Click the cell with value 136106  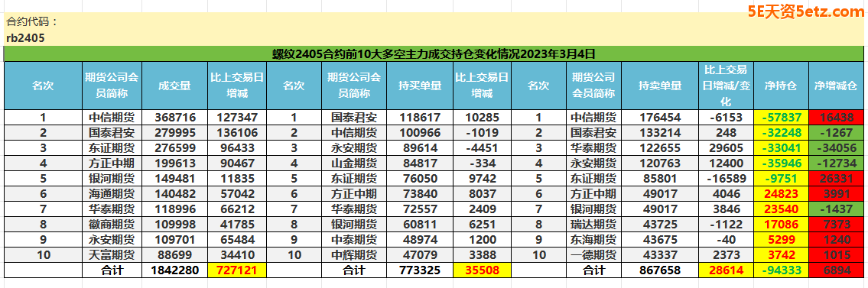(x=237, y=133)
